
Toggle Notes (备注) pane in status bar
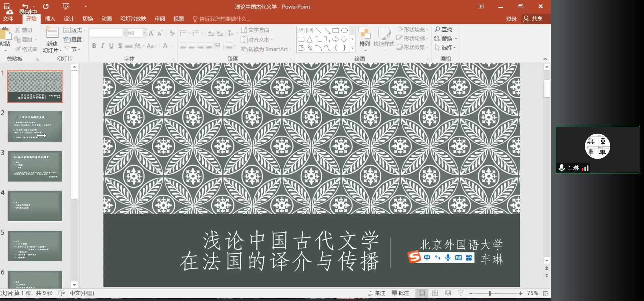377,293
